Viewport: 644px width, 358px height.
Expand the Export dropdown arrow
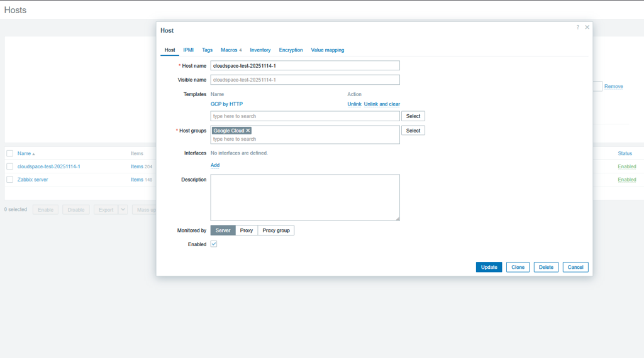pos(123,210)
